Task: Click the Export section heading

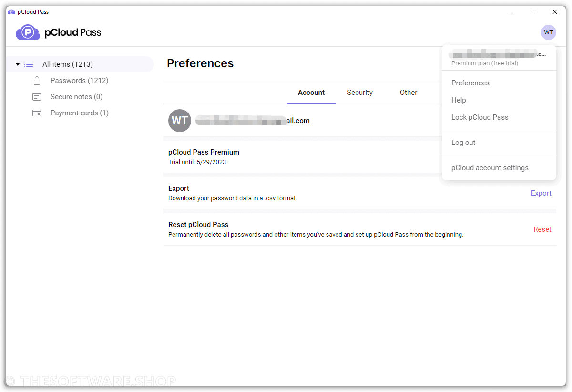Action: pos(179,188)
